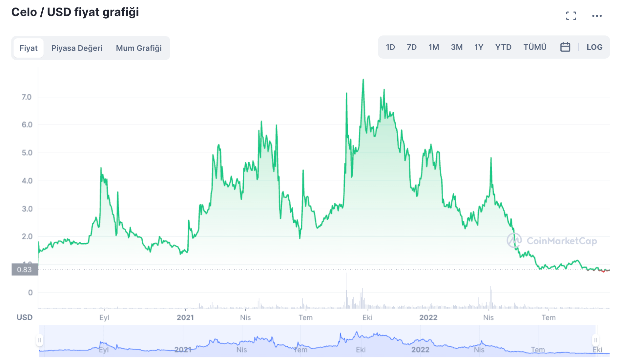Switch to the Fiyat tab

coord(29,48)
